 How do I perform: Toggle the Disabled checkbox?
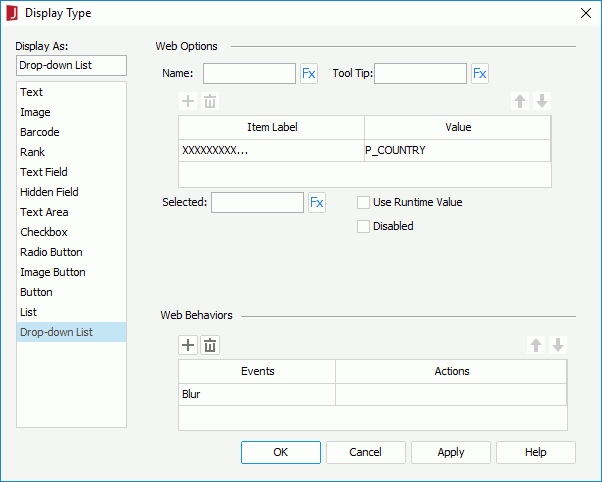tap(365, 226)
